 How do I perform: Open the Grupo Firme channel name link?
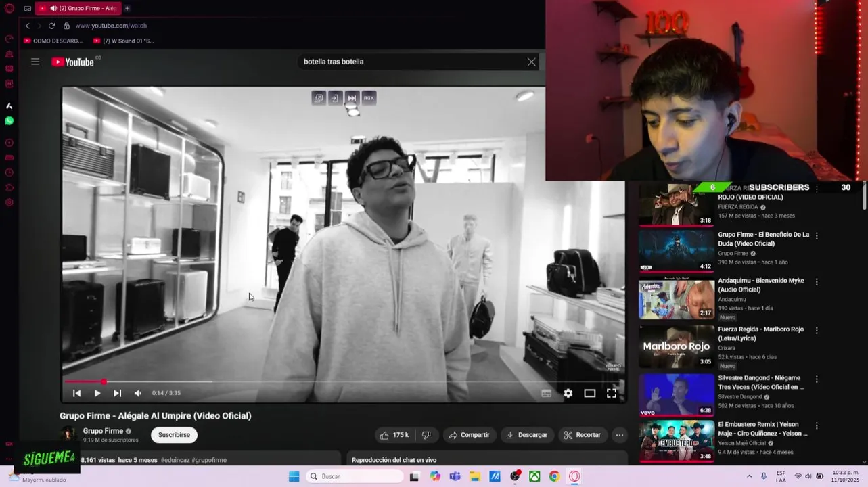click(103, 431)
